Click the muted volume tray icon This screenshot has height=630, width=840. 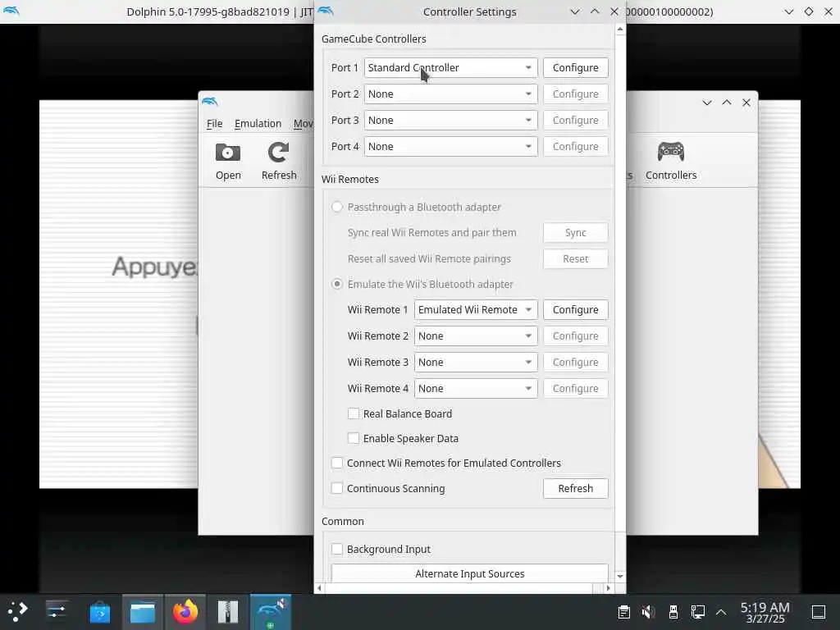pos(649,612)
